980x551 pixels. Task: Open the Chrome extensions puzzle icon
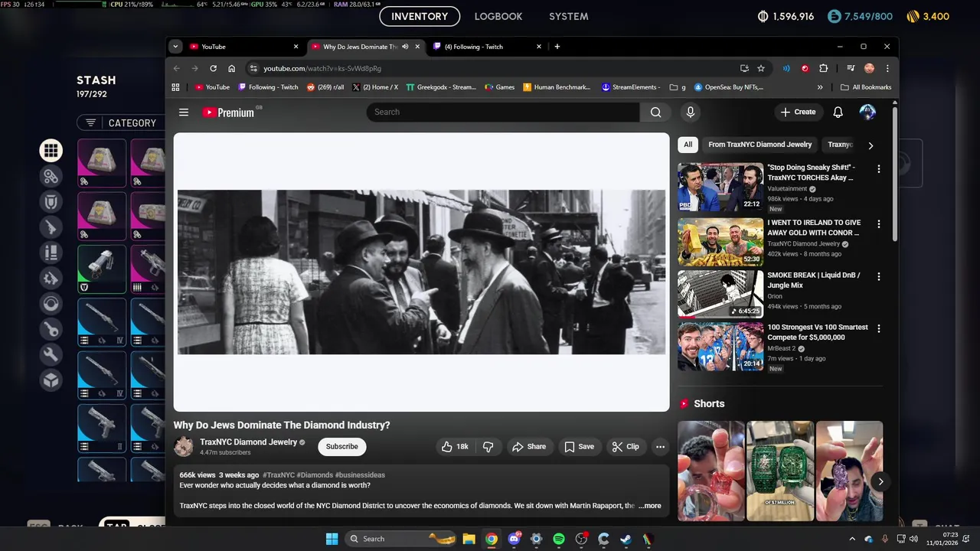pos(823,68)
